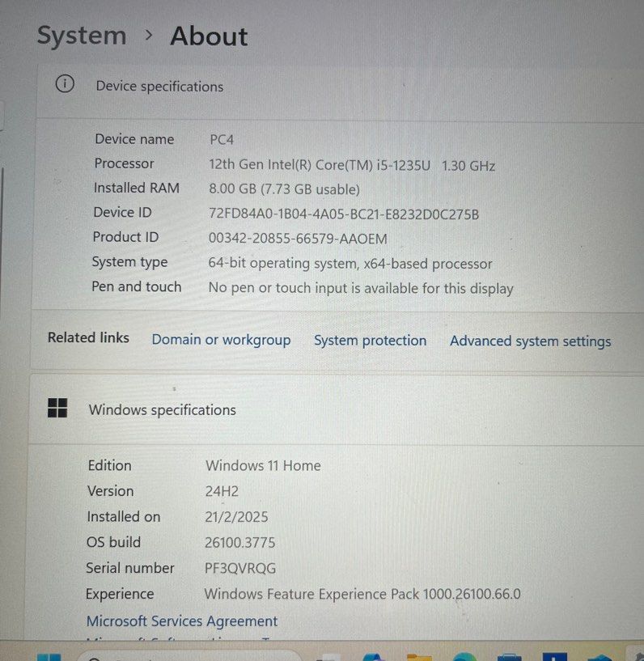
Task: Open Advanced system settings link
Action: 530,341
